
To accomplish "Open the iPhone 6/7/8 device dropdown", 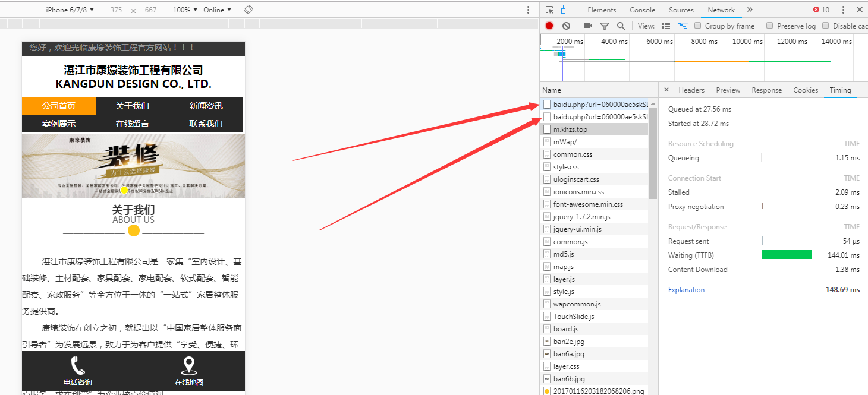I will point(70,10).
